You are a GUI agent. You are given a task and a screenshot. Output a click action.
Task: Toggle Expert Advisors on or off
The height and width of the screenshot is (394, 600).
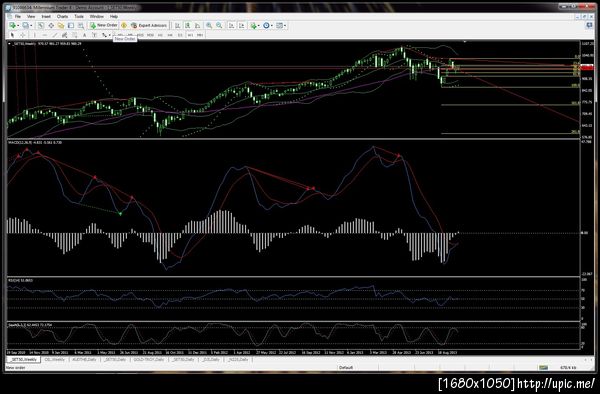pos(149,25)
